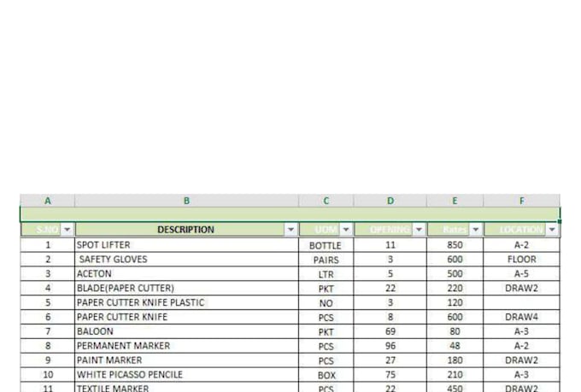This screenshot has height=392, width=581.
Task: Click the rate value 850
Action: (455, 245)
